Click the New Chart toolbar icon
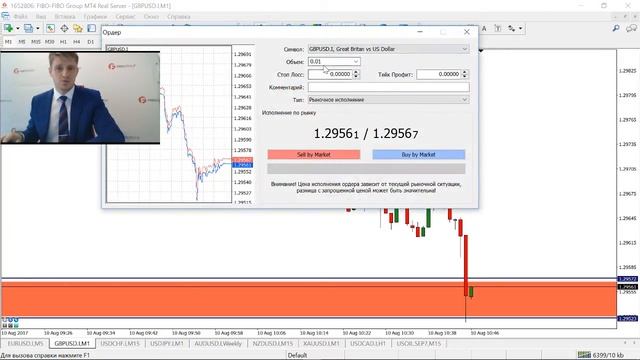 [8, 28]
